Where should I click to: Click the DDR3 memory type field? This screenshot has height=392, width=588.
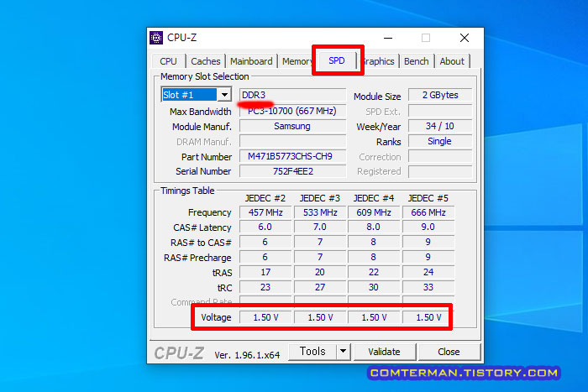coord(292,95)
